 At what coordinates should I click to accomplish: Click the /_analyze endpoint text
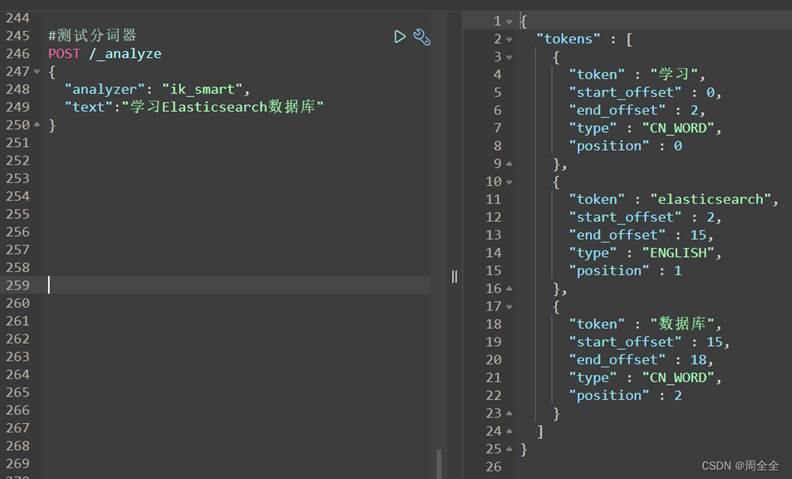125,54
